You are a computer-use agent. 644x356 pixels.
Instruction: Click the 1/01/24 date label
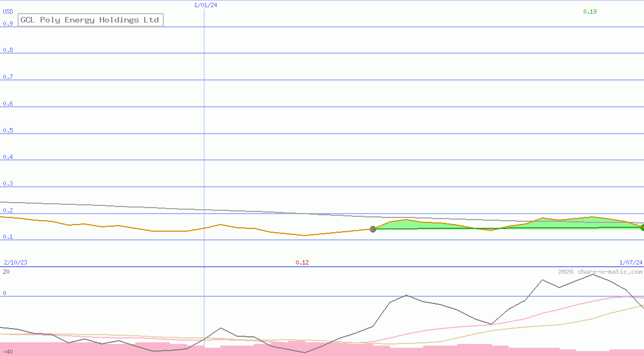click(x=206, y=5)
